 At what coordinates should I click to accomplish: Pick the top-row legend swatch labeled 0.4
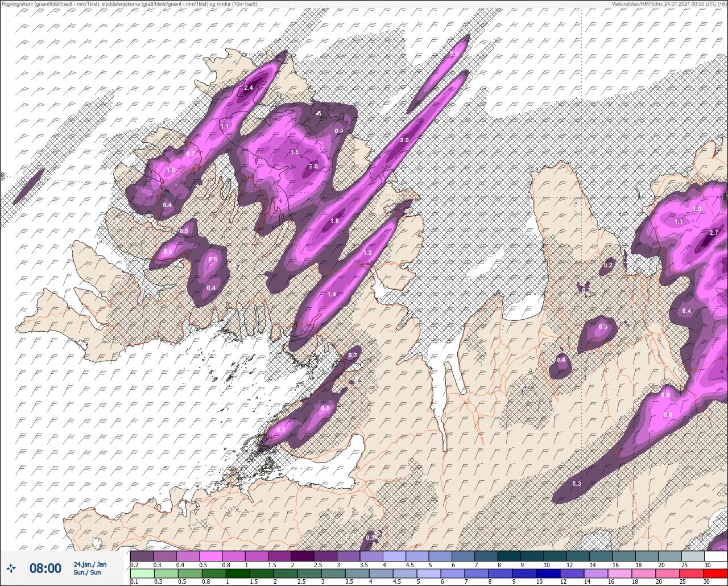point(188,556)
